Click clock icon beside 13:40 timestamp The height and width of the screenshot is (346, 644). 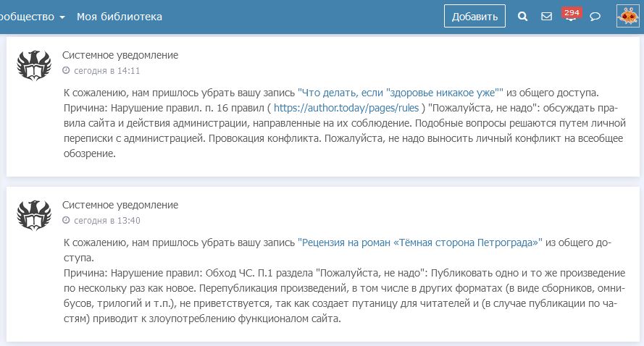66,221
